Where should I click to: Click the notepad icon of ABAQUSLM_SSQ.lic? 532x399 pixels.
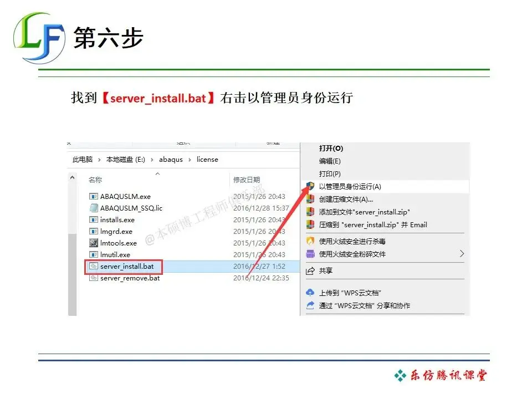94,208
